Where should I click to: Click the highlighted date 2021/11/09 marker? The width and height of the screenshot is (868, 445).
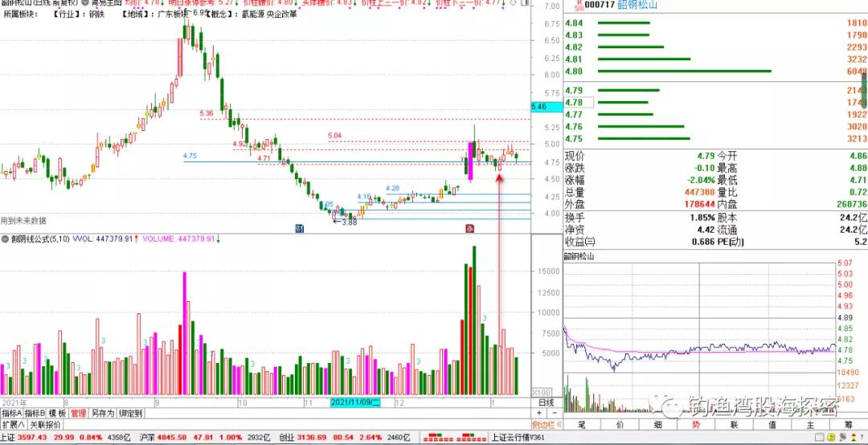coord(356,402)
